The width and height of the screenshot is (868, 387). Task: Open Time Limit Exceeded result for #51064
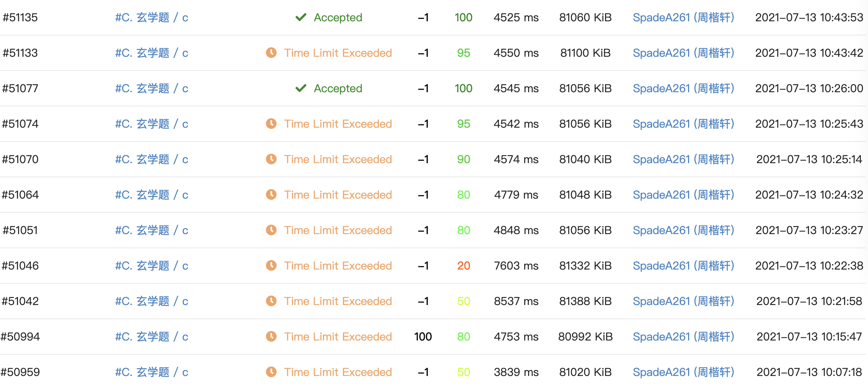338,195
